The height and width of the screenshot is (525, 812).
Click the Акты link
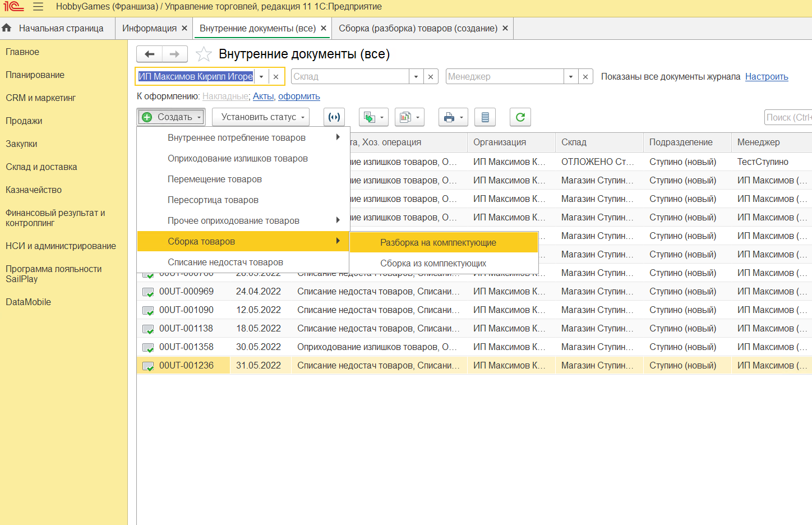262,96
